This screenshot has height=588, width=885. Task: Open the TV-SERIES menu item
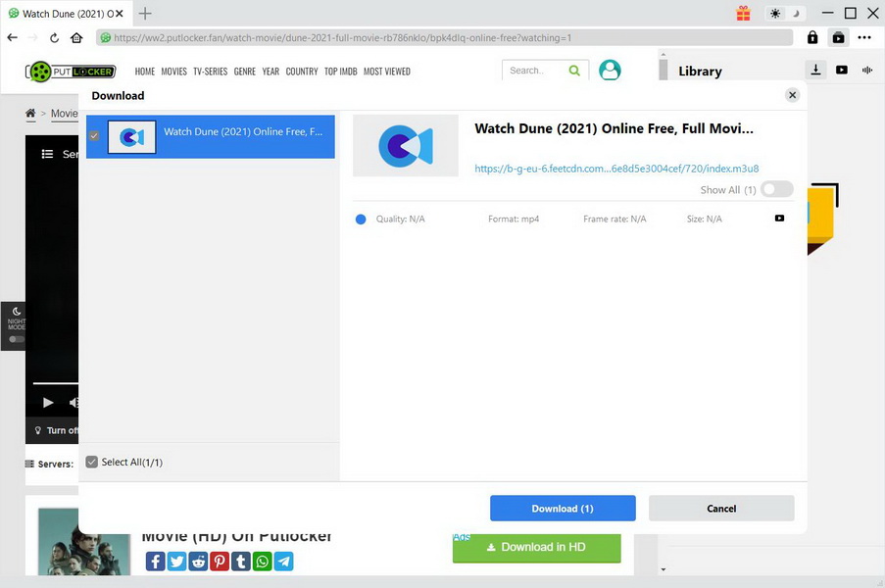point(210,72)
